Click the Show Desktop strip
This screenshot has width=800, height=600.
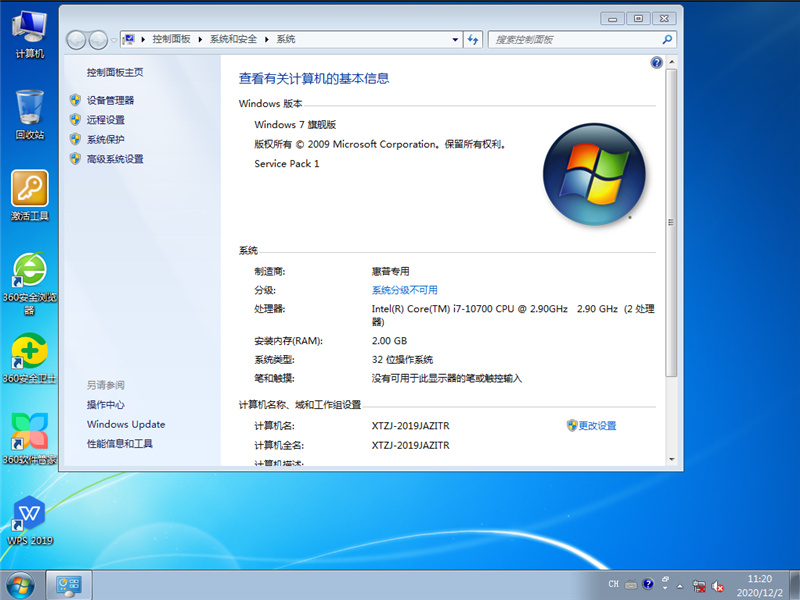[x=795, y=585]
